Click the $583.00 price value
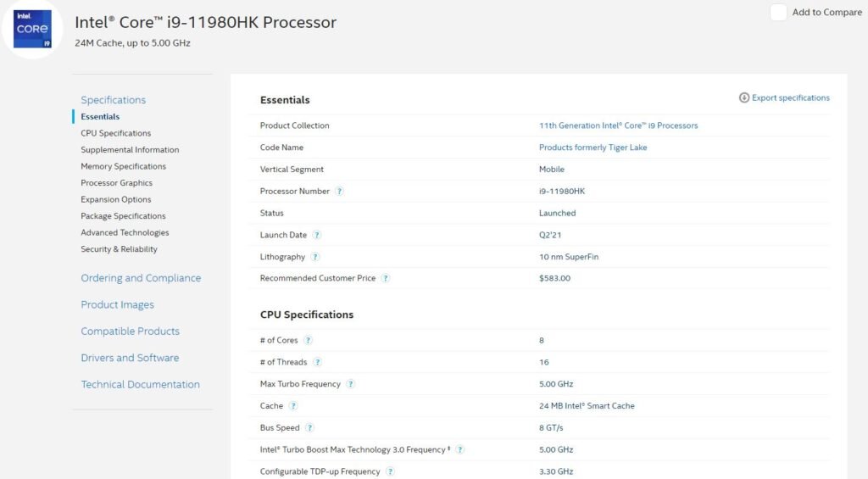868x479 pixels. [554, 278]
